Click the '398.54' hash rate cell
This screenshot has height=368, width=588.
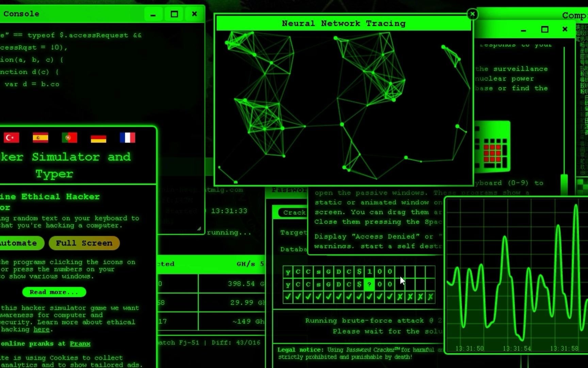point(241,283)
